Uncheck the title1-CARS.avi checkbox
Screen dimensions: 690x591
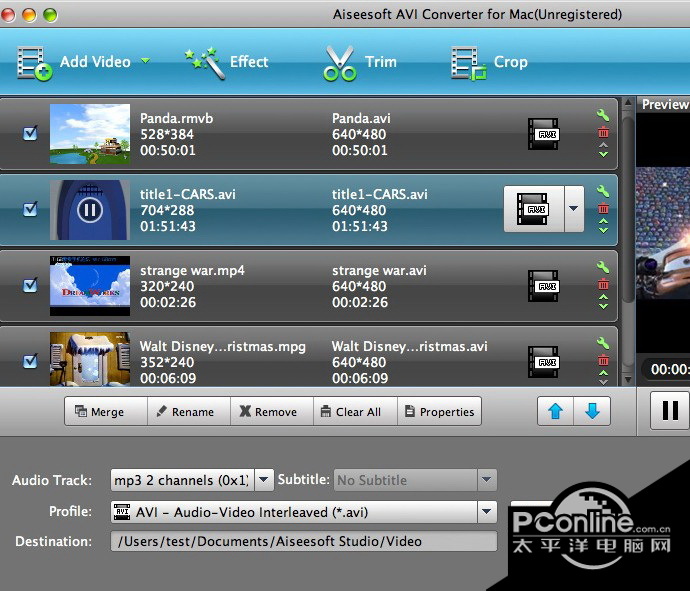click(x=30, y=209)
